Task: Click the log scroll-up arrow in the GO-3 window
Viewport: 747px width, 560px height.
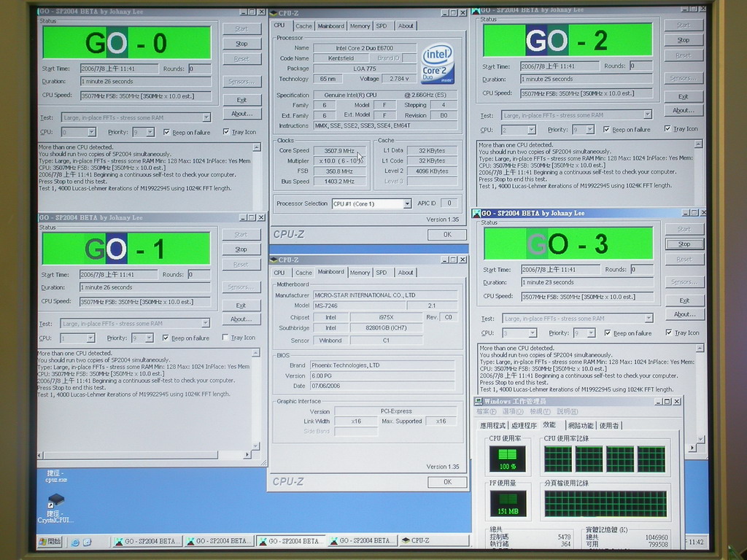Action: [700, 348]
